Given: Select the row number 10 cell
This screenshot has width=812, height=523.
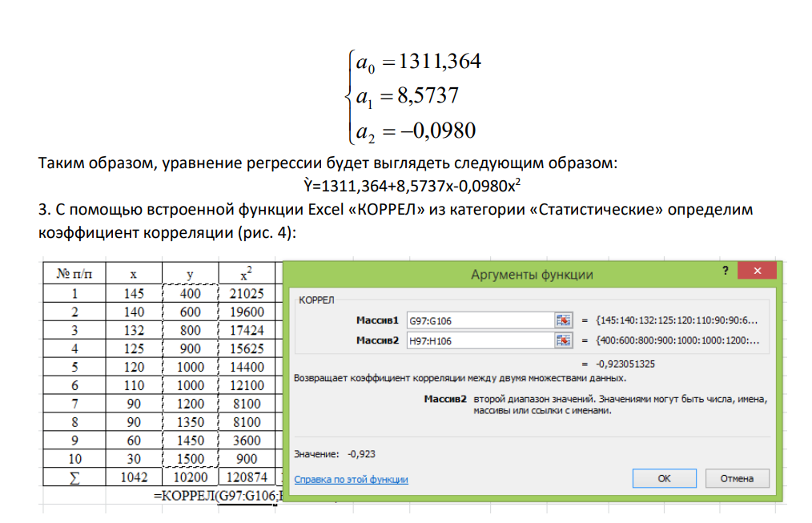Looking at the screenshot, I should [x=74, y=459].
